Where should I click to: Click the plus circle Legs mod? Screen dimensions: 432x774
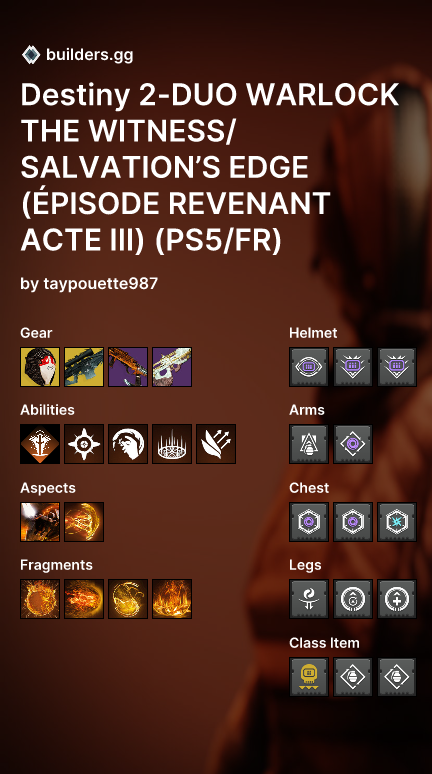point(397,599)
